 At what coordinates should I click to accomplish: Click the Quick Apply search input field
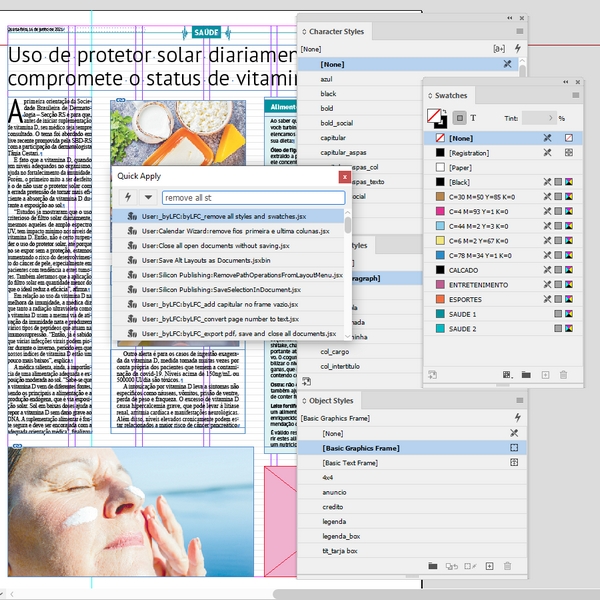point(253,198)
